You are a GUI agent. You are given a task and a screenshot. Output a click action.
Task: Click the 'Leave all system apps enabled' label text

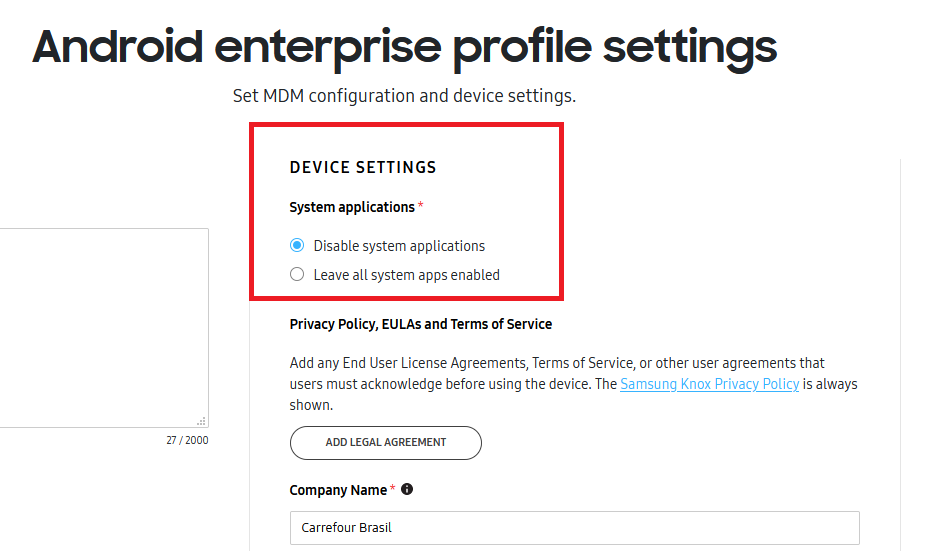click(406, 275)
